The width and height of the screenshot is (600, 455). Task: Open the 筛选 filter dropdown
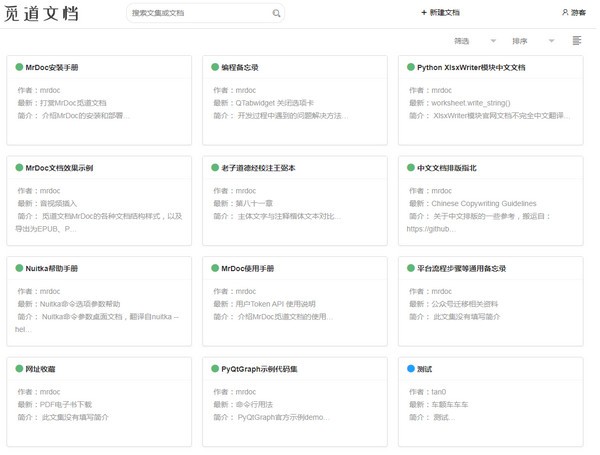[470, 41]
